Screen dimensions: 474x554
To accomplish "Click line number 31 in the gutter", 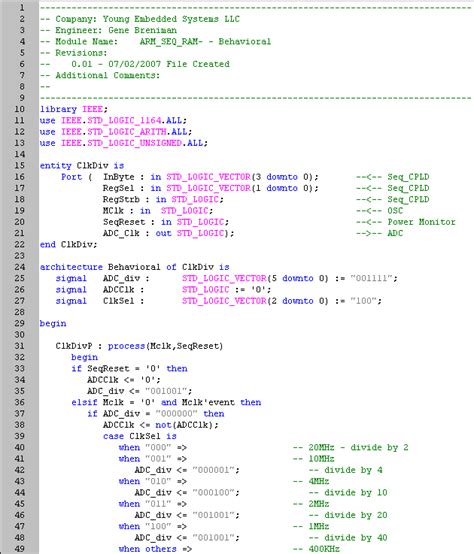I will click(x=19, y=346).
